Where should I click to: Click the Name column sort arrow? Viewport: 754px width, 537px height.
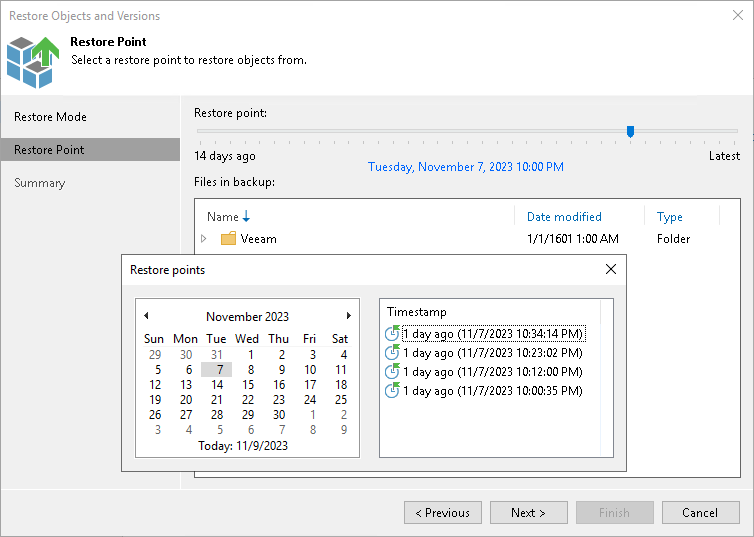point(246,216)
